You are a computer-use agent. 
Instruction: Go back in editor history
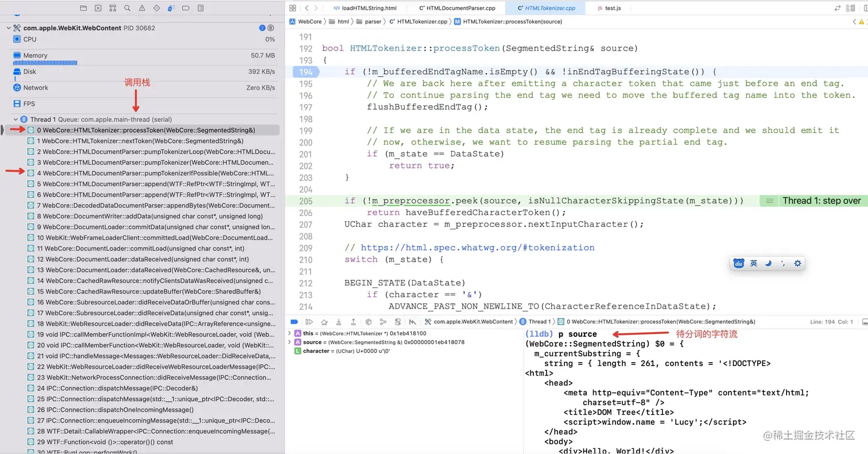pyautogui.click(x=307, y=8)
